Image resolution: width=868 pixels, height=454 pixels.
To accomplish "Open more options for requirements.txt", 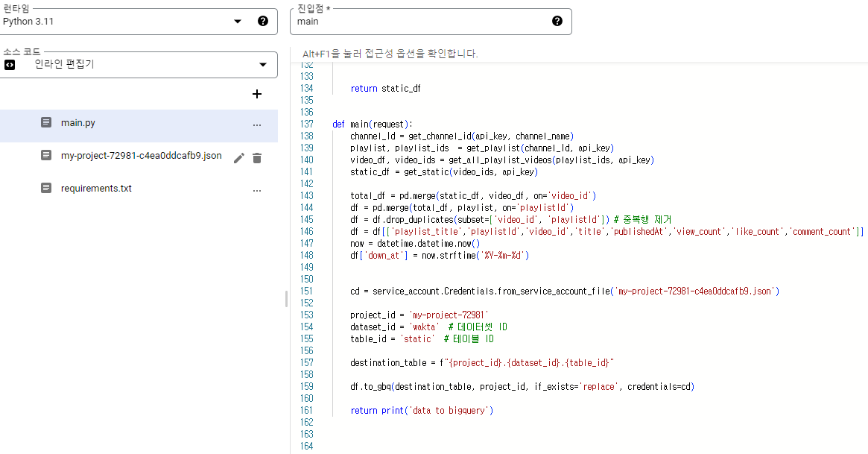I will click(257, 190).
